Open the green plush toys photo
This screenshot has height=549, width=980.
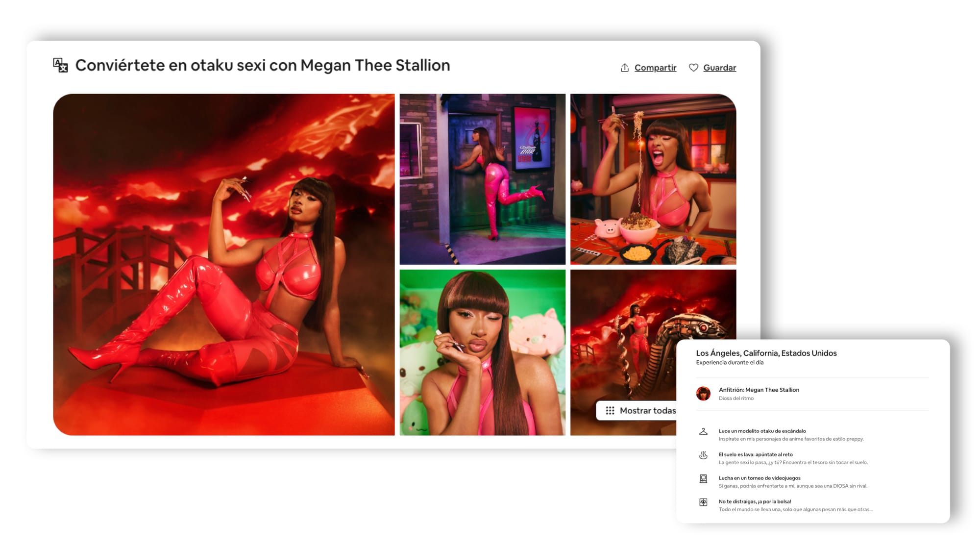coord(482,352)
